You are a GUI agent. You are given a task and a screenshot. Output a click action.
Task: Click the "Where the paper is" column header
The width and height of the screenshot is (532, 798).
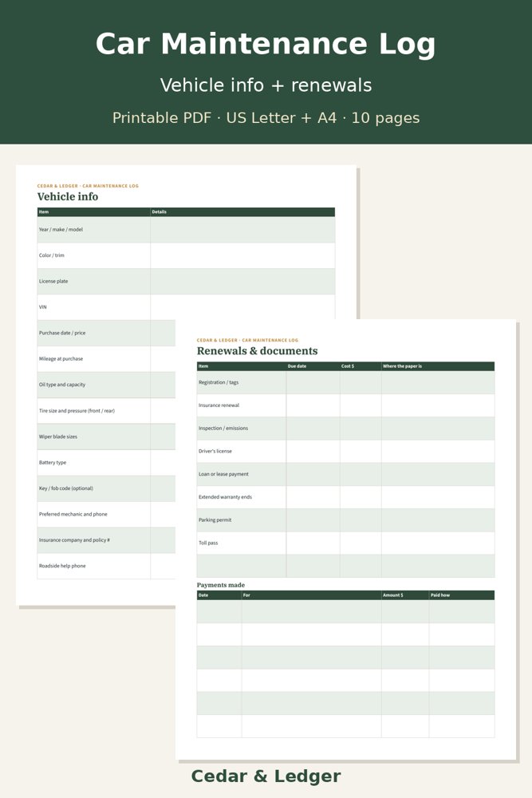tap(402, 366)
